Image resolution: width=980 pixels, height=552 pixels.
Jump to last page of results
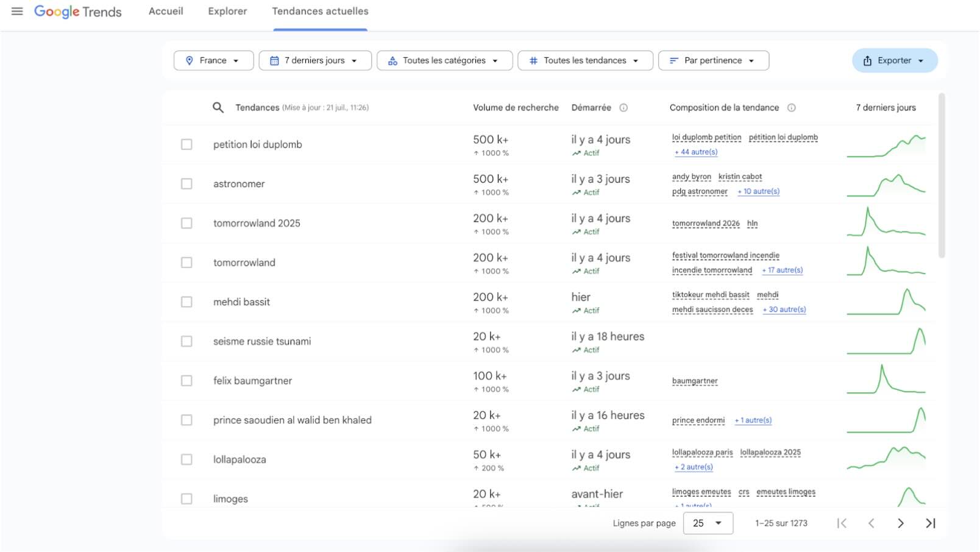point(930,523)
